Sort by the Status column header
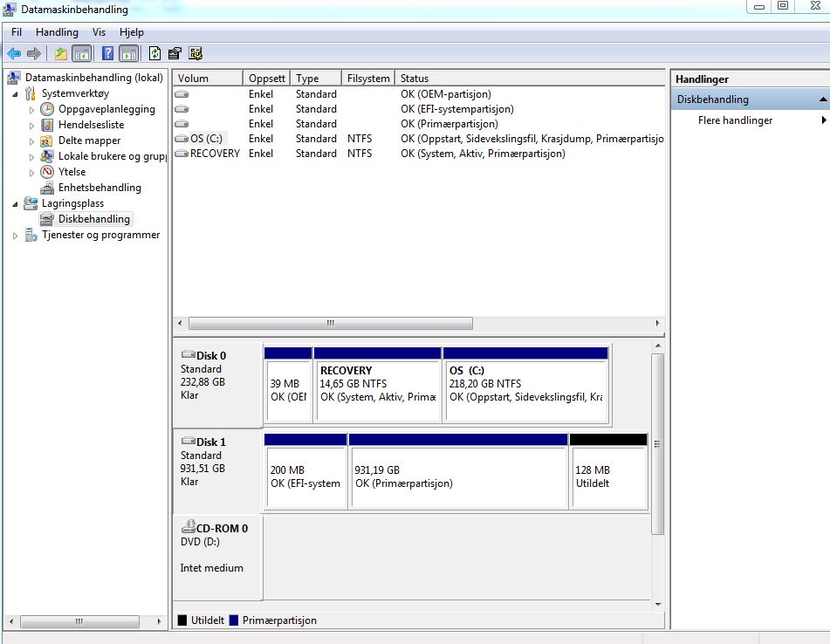Image resolution: width=830 pixels, height=644 pixels. (530, 79)
